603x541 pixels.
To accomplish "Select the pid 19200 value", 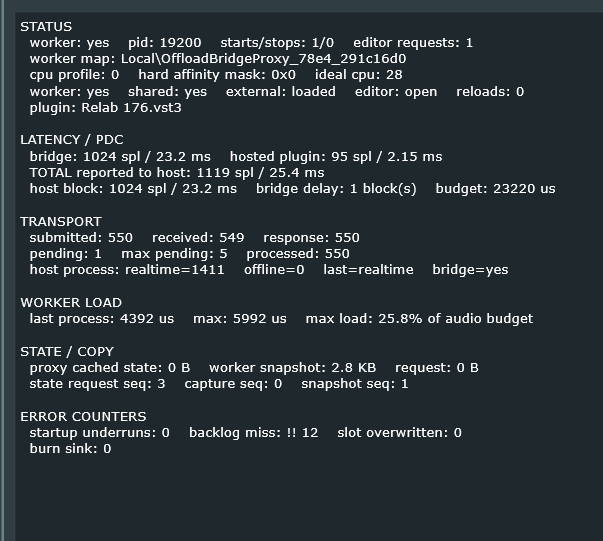I will [x=165, y=43].
